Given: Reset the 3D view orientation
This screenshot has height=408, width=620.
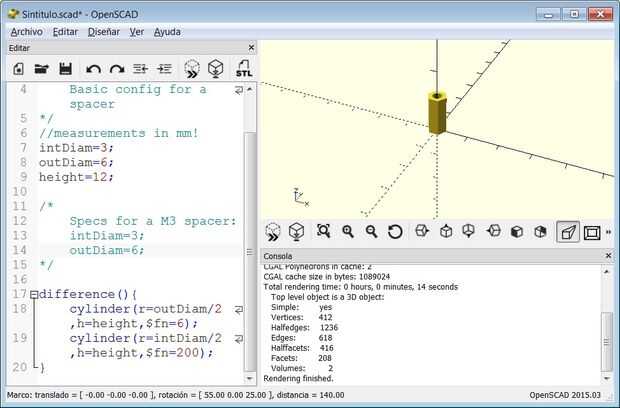Looking at the screenshot, I should [395, 232].
